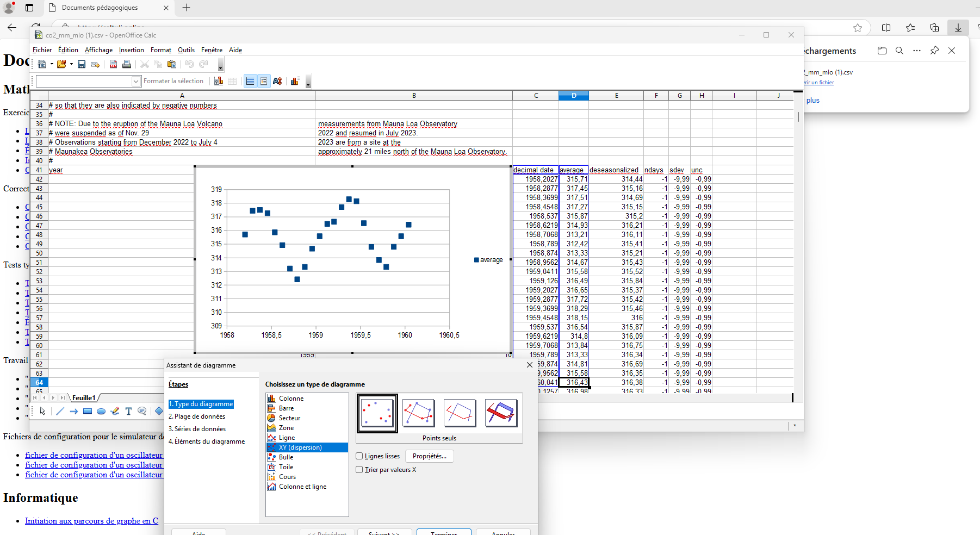
Task: Open dropdown arrow next to Open icon
Action: (x=71, y=64)
